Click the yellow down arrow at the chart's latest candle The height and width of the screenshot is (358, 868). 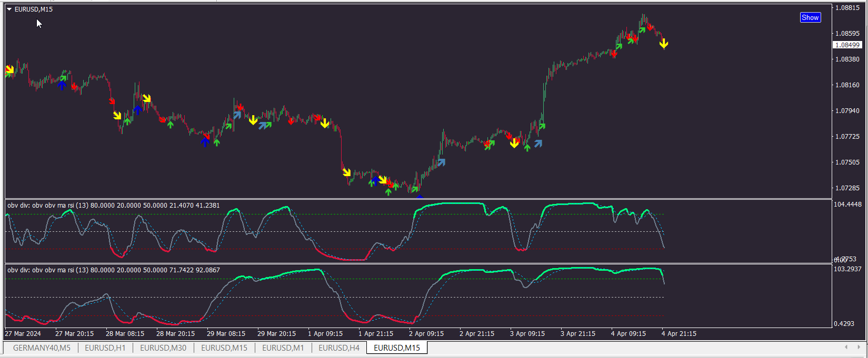tap(664, 44)
